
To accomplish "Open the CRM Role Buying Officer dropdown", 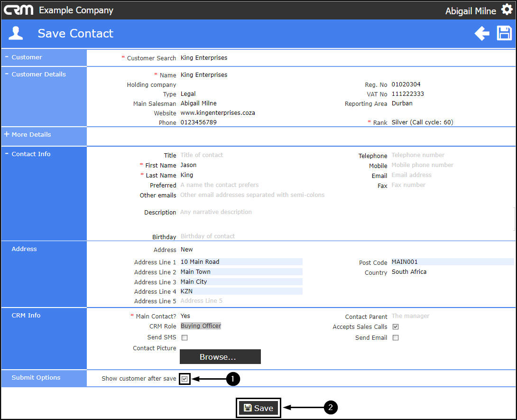I will (x=201, y=326).
